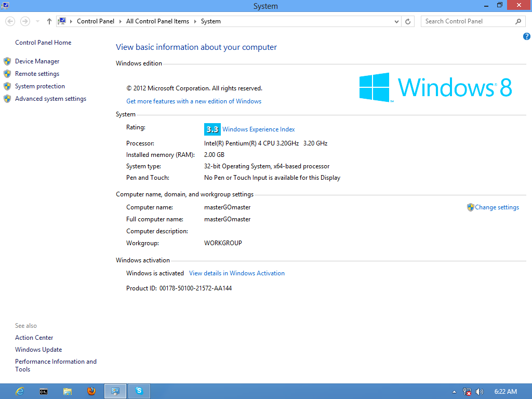The image size is (532, 399).
Task: Click the System Control Panel taskbar button
Action: (x=115, y=391)
